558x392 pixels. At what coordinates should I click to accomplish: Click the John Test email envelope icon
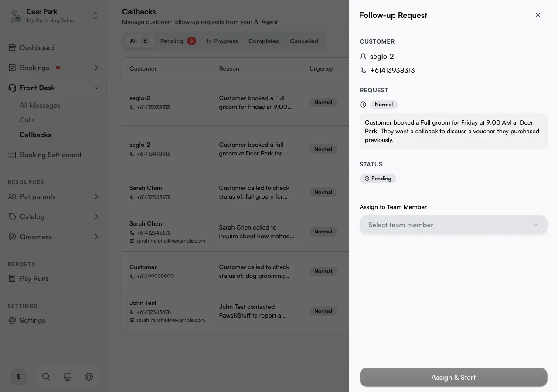132,320
